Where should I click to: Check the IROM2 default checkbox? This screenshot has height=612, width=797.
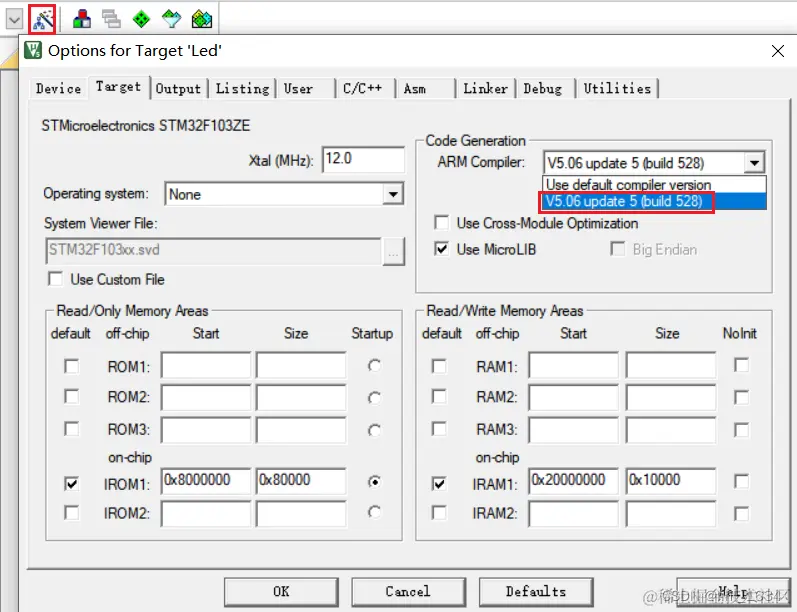[x=72, y=512]
